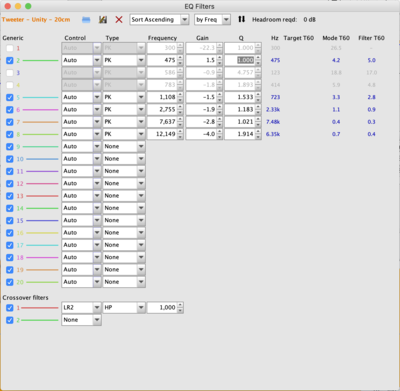Screen dimensions: 400x391
Task: Open Control dropdown for filter 17
Action: [81, 245]
